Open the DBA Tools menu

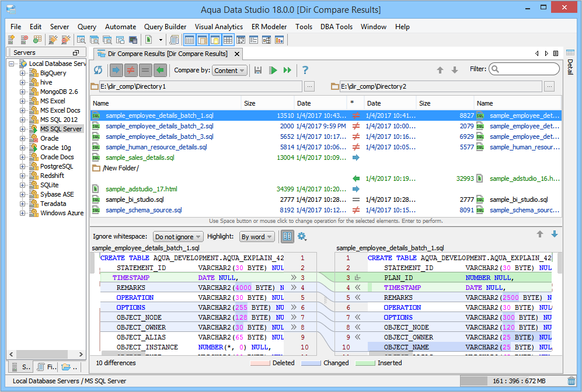pos(336,27)
